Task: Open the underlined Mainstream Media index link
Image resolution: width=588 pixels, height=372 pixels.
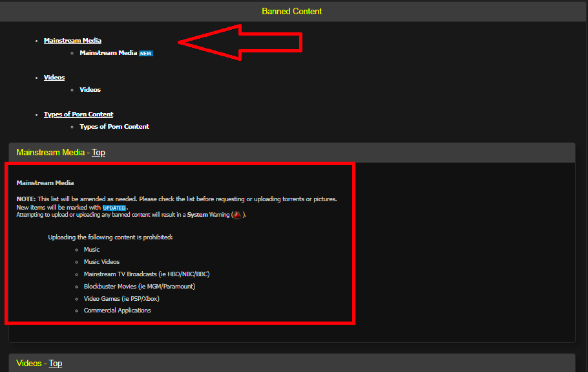Action: tap(72, 41)
